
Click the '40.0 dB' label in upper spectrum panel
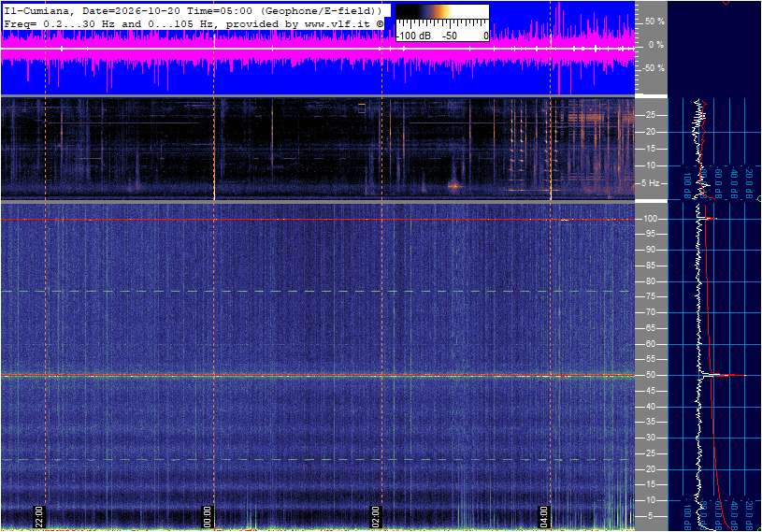pos(734,183)
